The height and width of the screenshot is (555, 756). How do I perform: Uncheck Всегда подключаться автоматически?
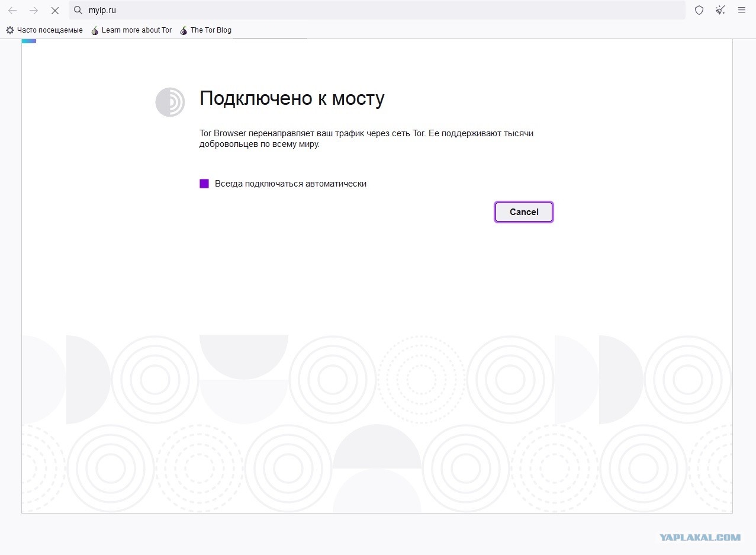204,184
